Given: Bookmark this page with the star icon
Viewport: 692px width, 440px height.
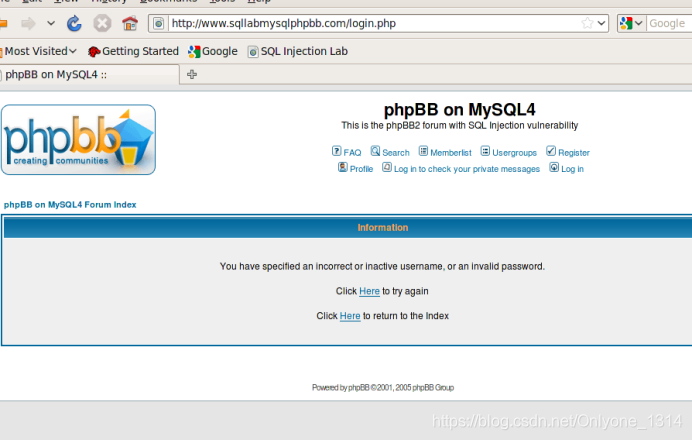Looking at the screenshot, I should click(587, 23).
